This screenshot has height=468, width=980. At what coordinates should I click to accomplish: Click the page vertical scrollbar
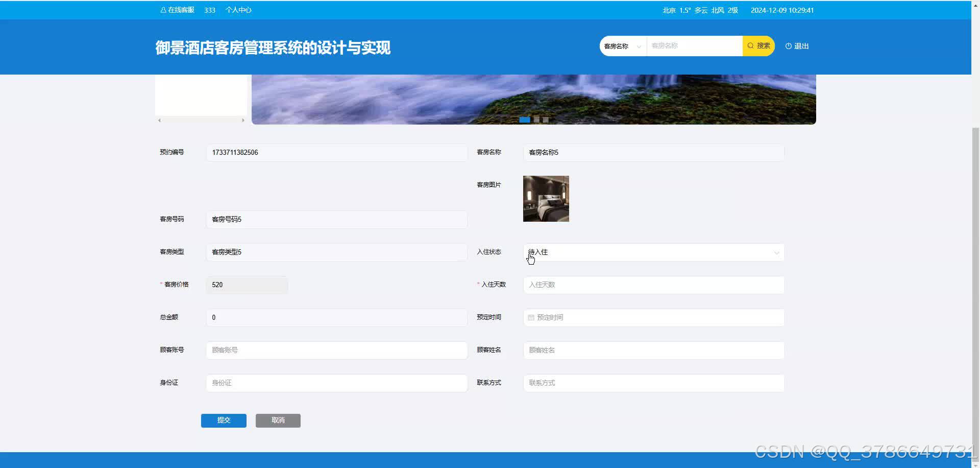tap(975, 255)
